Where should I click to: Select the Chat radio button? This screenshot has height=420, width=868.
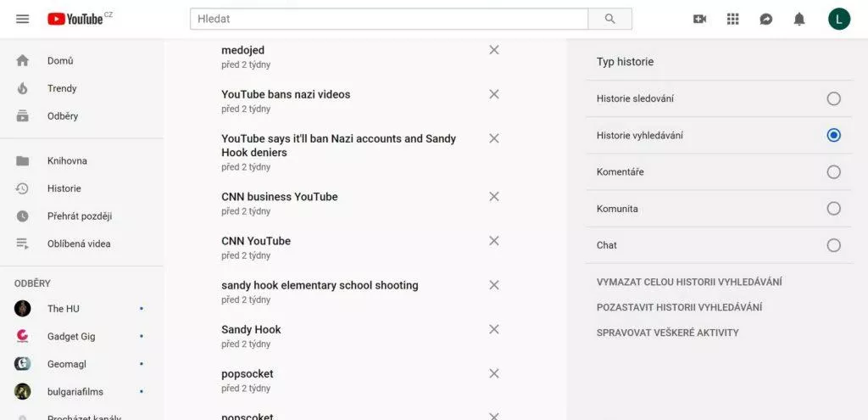[834, 245]
